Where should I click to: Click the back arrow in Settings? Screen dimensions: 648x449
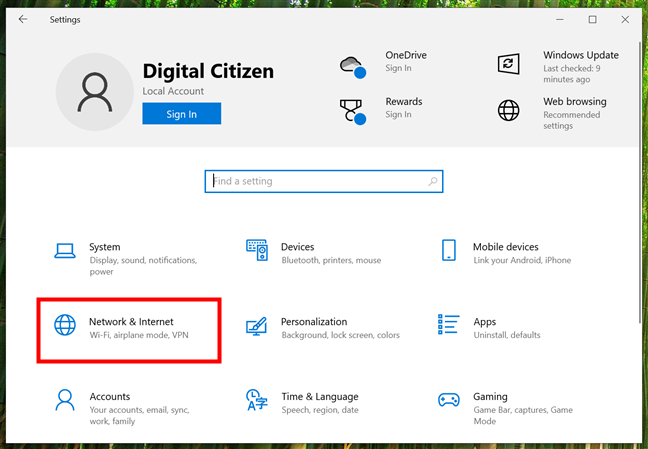pos(23,19)
